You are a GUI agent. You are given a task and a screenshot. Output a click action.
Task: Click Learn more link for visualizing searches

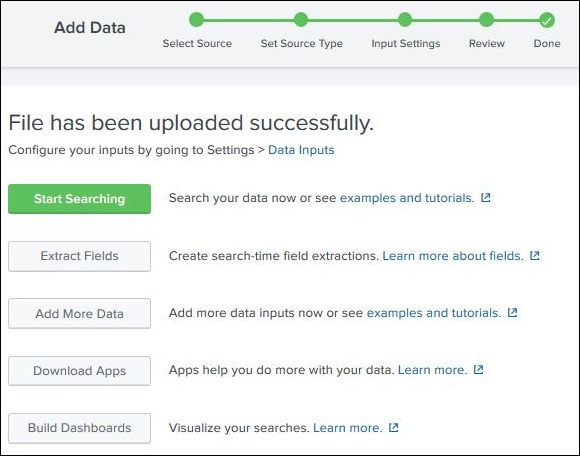click(348, 428)
